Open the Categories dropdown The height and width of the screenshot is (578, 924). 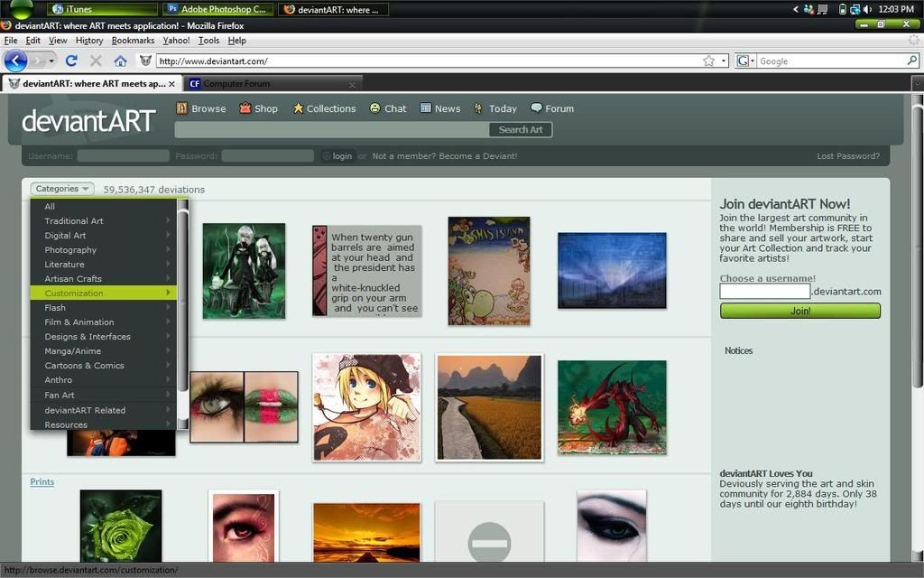click(x=62, y=189)
